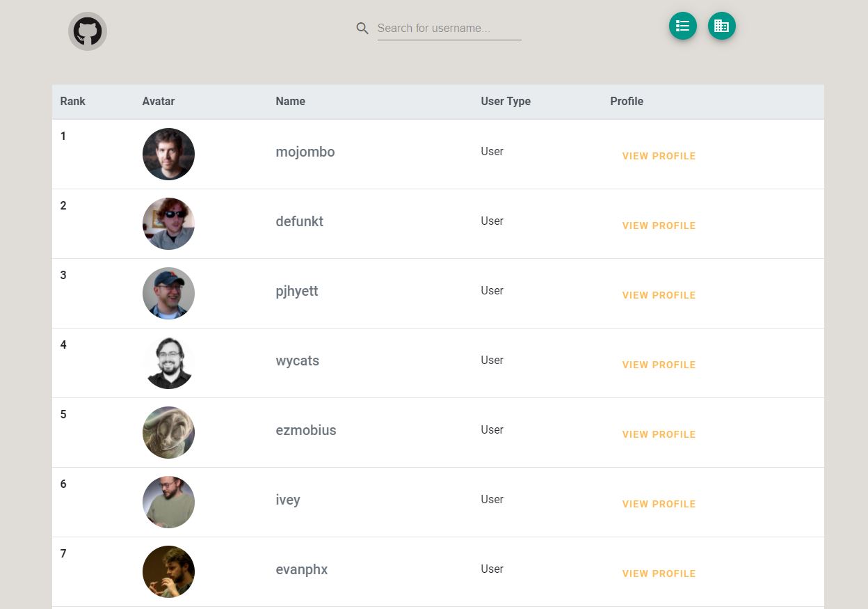
Task: Select the User Type column header
Action: coord(505,101)
